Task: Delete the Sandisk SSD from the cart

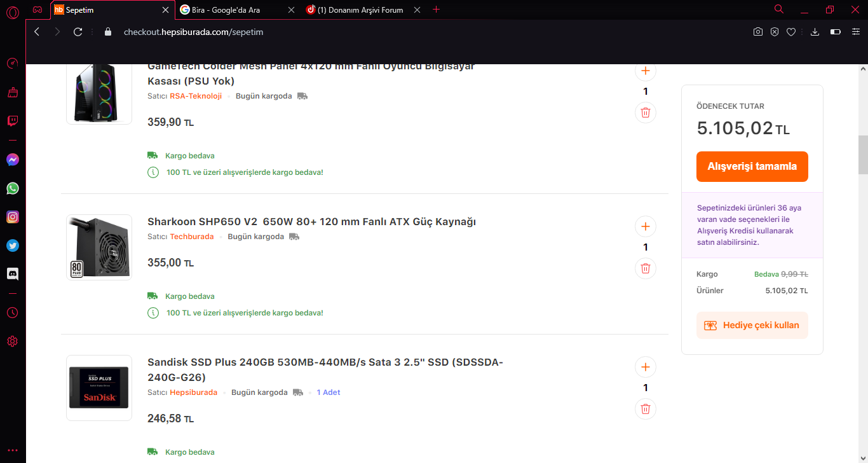Action: point(646,409)
